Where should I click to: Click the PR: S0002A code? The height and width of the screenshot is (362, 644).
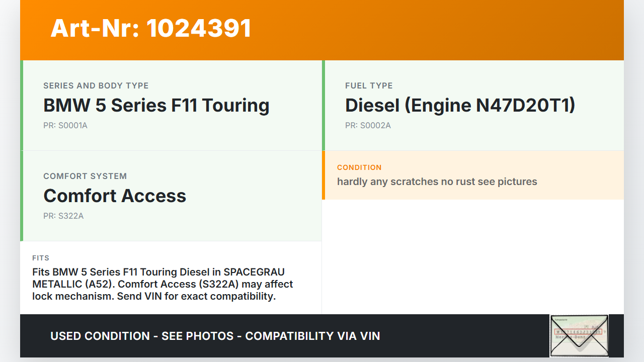click(x=368, y=126)
